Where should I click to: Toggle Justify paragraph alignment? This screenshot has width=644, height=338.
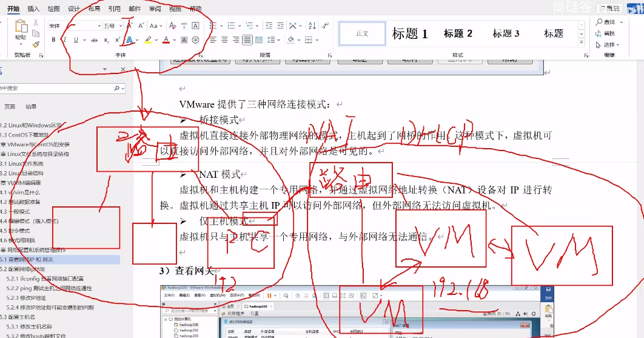(x=247, y=40)
